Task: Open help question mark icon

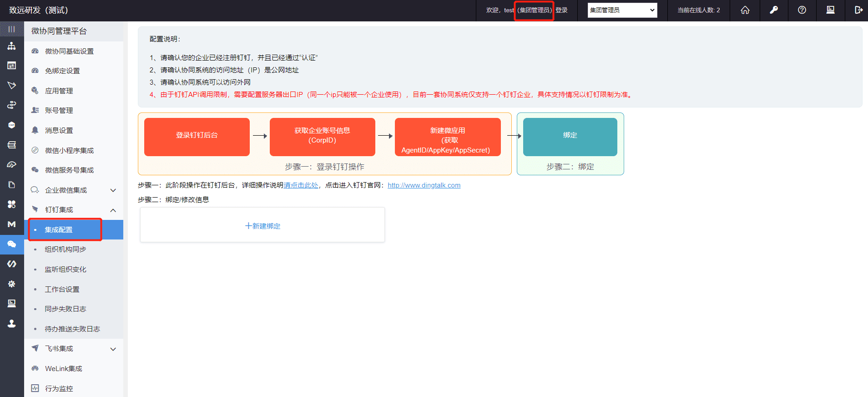Action: click(802, 10)
